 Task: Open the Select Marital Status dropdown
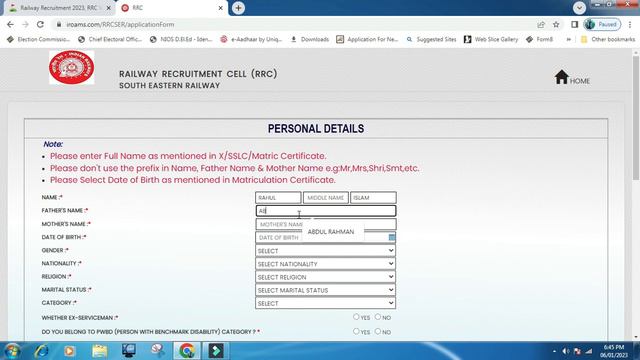[325, 290]
